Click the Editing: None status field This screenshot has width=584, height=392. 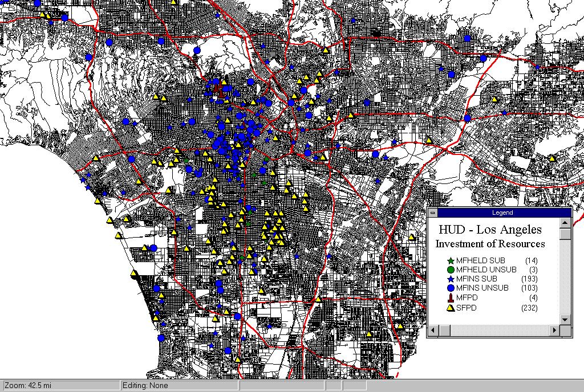[179, 386]
